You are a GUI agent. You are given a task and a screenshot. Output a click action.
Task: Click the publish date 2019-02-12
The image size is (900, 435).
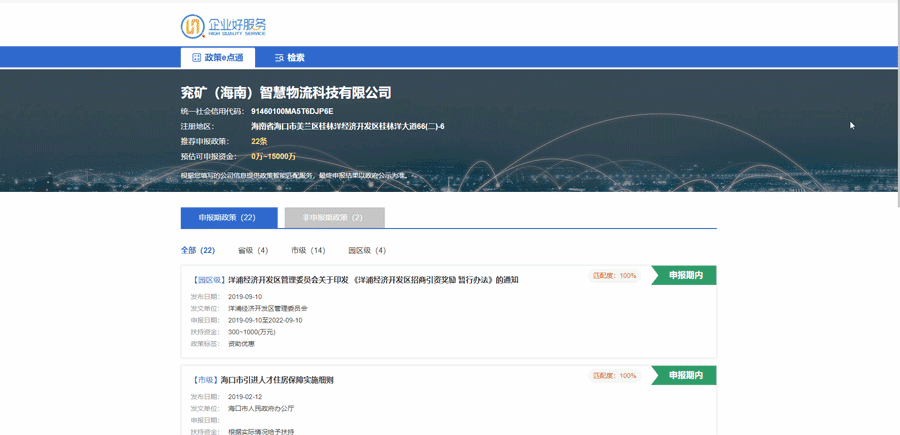tap(245, 397)
